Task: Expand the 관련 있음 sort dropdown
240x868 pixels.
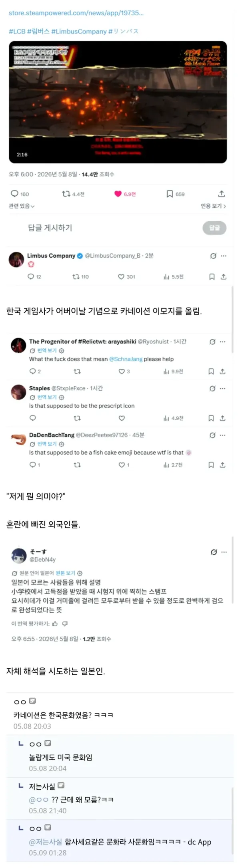Action: tap(22, 206)
